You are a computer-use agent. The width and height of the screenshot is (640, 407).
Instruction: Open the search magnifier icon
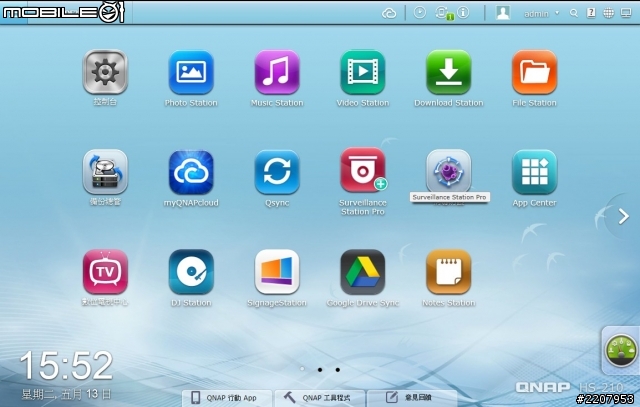(574, 13)
